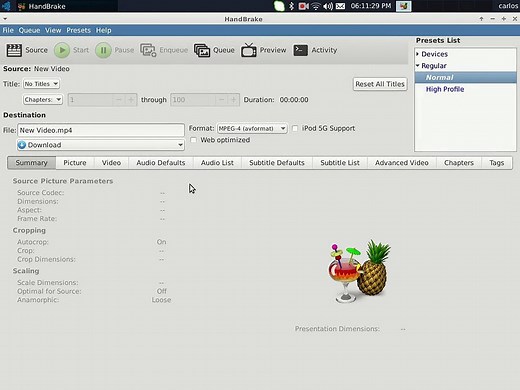Open the Source clapperboard icon

coord(14,50)
